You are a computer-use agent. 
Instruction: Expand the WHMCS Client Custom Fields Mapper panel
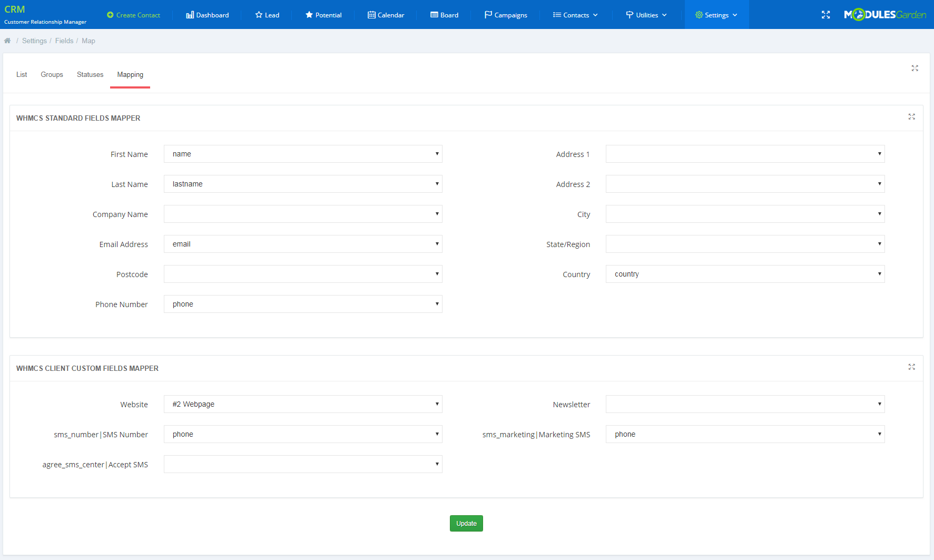(x=912, y=367)
